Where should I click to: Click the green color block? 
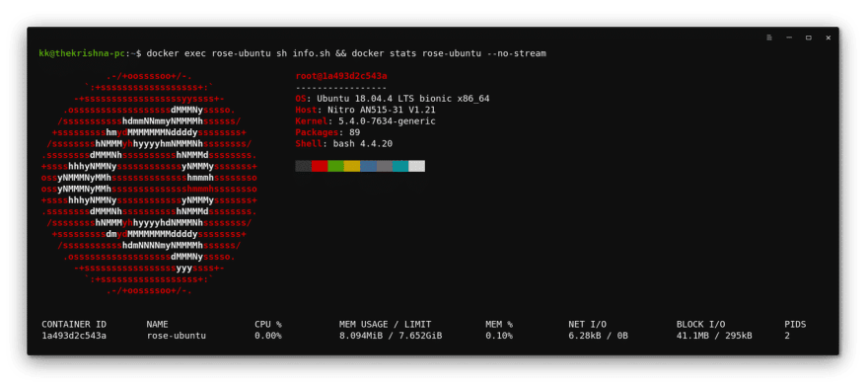click(335, 166)
